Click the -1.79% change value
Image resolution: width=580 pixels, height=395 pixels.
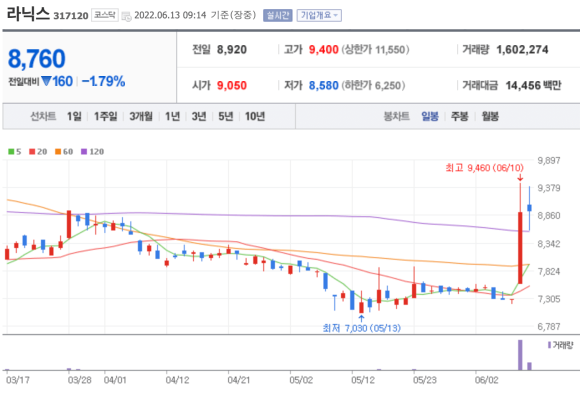104,81
